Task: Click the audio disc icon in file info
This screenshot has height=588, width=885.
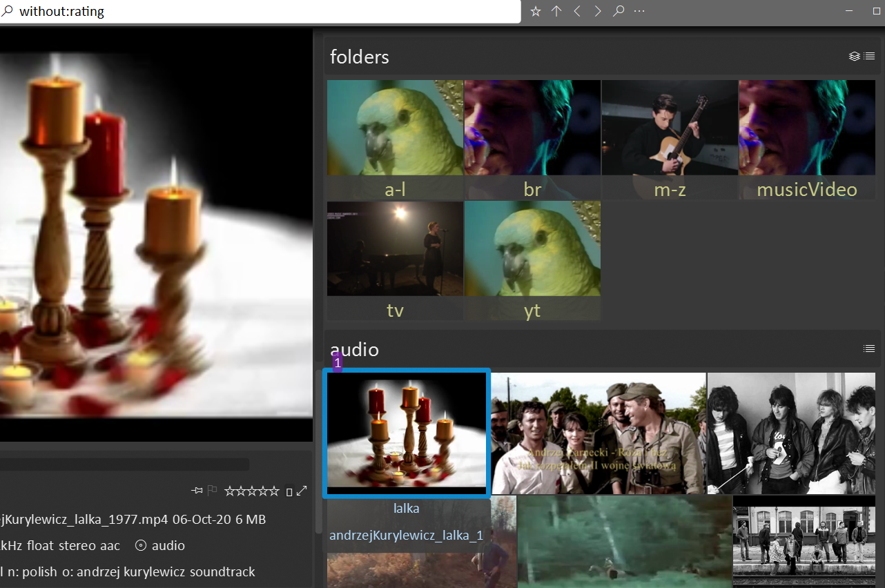Action: pyautogui.click(x=141, y=545)
